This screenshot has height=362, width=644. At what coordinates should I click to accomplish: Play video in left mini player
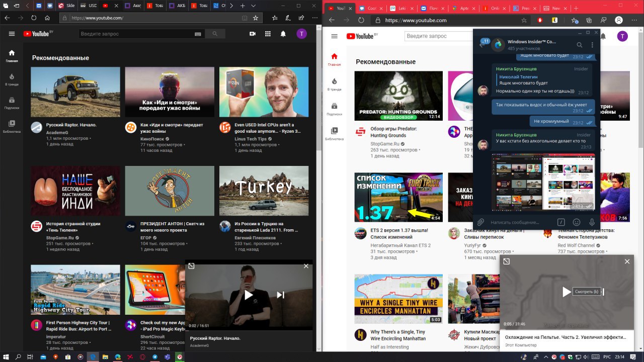[249, 295]
